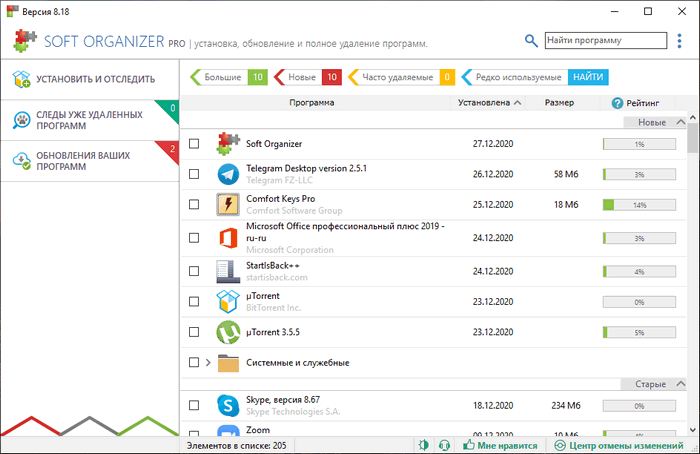The height and width of the screenshot is (454, 700).
Task: Open Обновления ваших программ section
Action: pos(90,161)
